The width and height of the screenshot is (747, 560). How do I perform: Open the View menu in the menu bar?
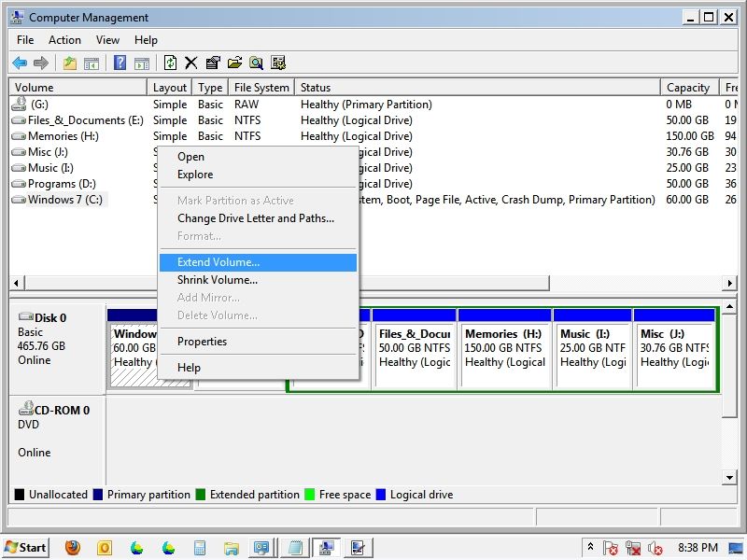(107, 40)
